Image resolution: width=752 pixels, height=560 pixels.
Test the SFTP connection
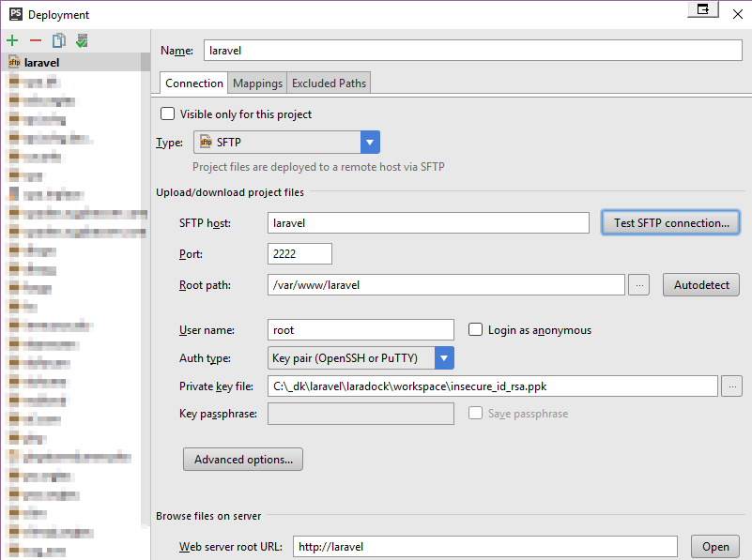pyautogui.click(x=669, y=222)
